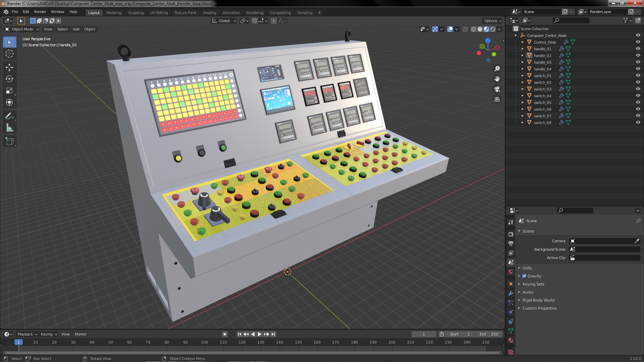Hide switch_04 using its eye icon
This screenshot has width=644, height=362.
pyautogui.click(x=638, y=96)
